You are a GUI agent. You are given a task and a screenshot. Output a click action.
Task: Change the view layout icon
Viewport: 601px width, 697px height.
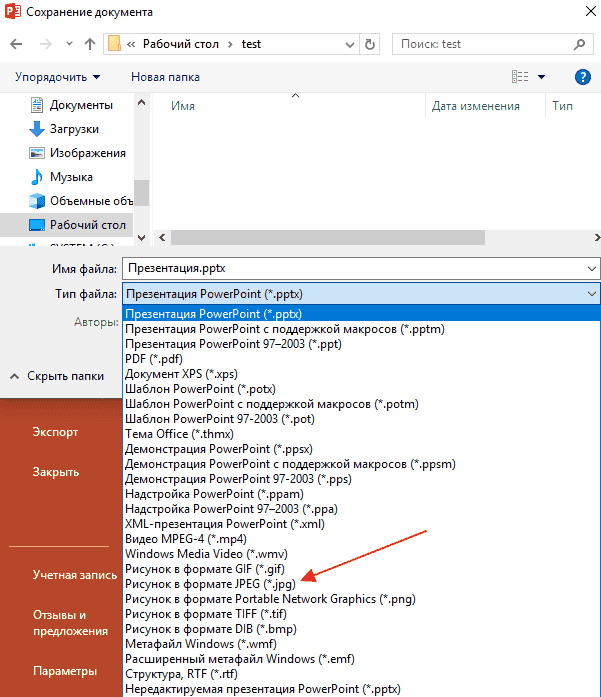[520, 77]
